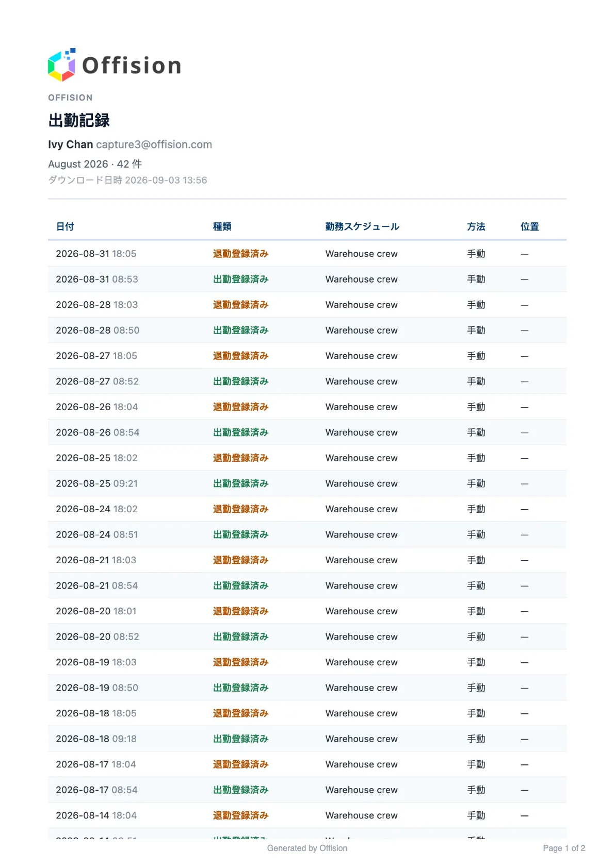Click the name Ivy Chan
This screenshot has height=868, width=614.
tap(71, 144)
